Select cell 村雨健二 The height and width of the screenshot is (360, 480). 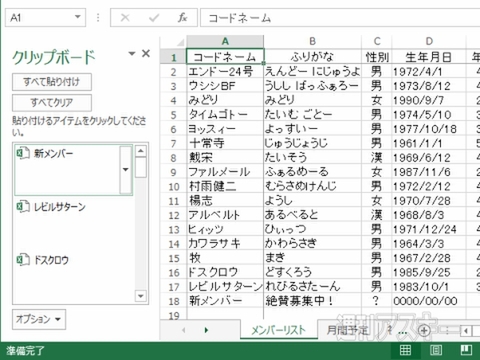(225, 186)
